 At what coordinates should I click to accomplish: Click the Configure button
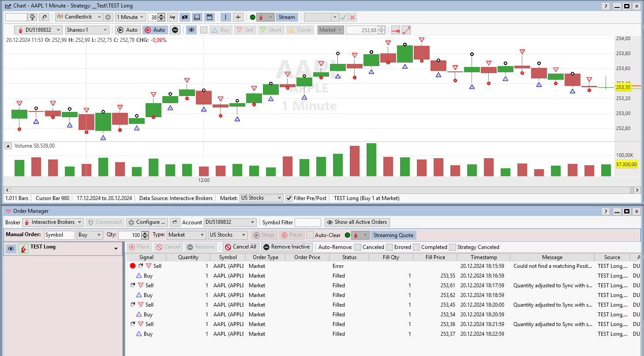[147, 222]
